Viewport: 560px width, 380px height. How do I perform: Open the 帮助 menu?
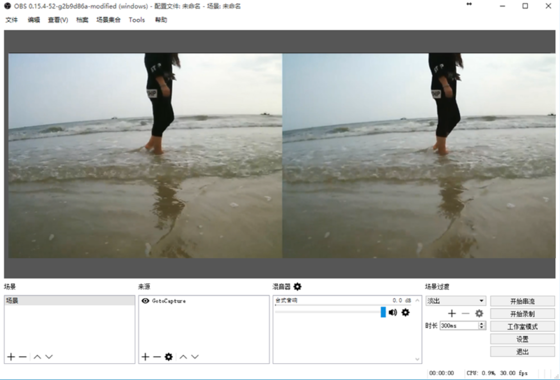pyautogui.click(x=161, y=20)
